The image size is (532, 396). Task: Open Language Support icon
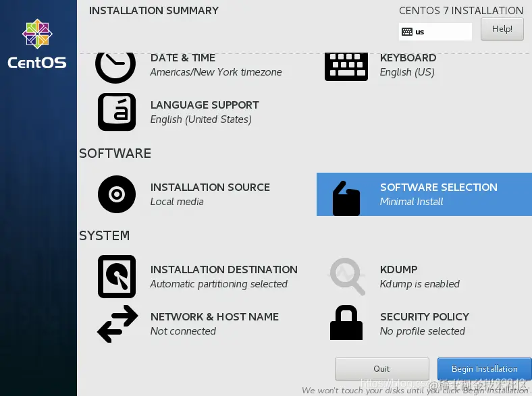coord(117,112)
